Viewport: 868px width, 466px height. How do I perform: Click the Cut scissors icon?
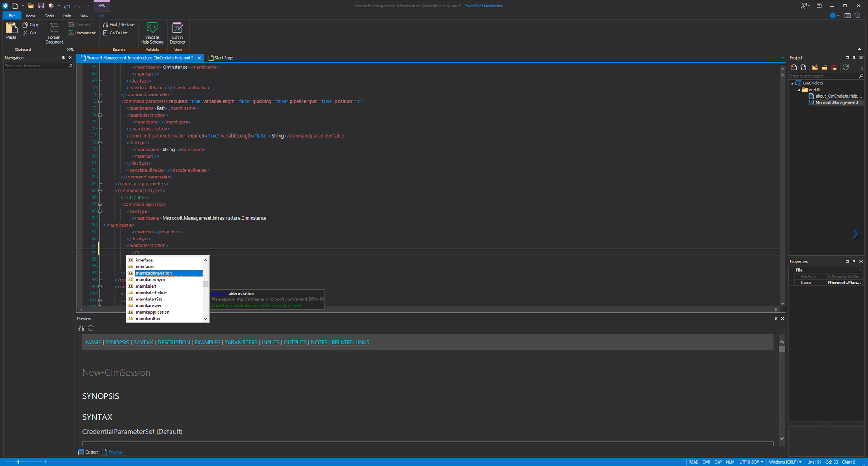point(26,33)
